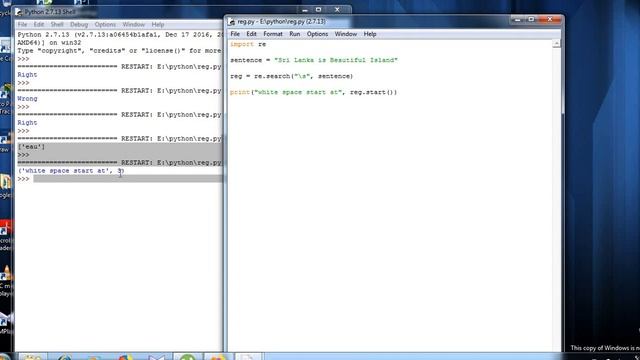Viewport: 640px width, 360px height.
Task: Open the Debug menu in Python Shell window
Action: click(x=79, y=24)
